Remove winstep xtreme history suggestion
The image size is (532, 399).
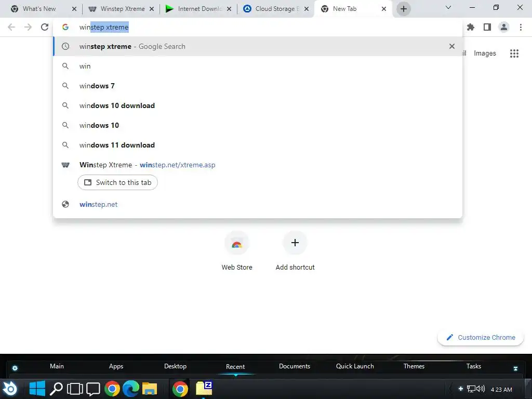[451, 46]
